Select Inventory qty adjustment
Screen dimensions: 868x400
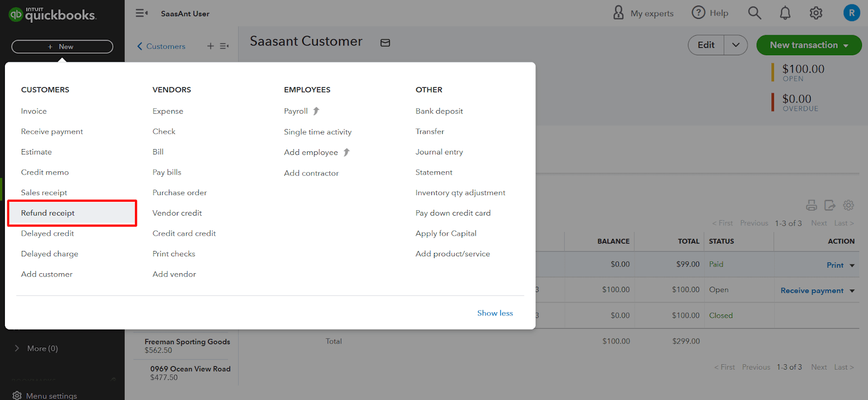click(x=460, y=193)
